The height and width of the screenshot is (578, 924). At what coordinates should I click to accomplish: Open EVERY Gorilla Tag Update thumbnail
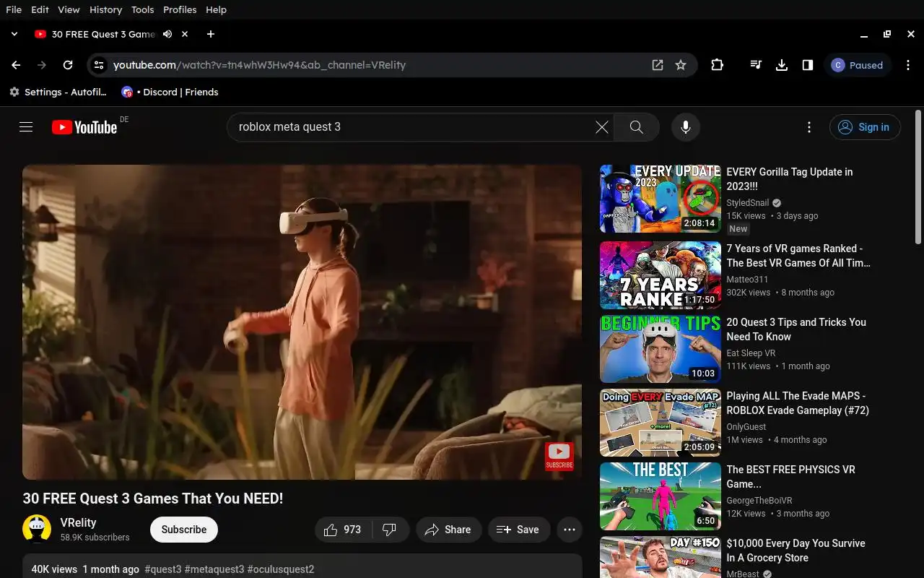point(661,199)
